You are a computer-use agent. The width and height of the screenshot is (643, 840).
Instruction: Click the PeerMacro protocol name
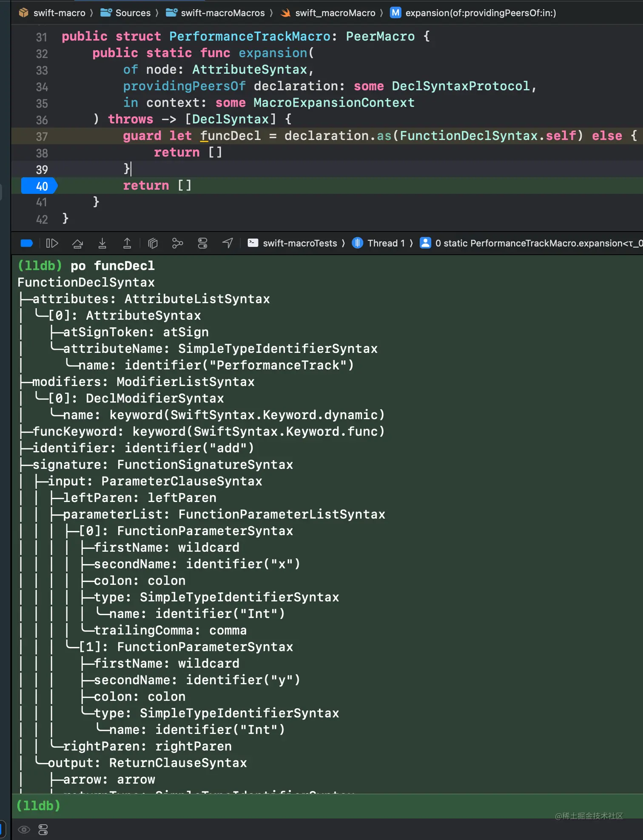click(x=380, y=37)
